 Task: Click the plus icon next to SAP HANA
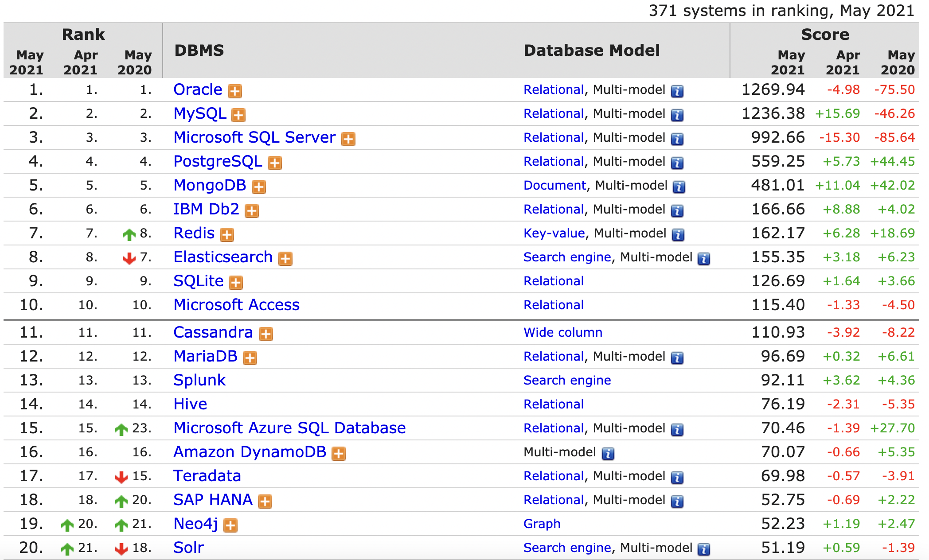(x=265, y=502)
